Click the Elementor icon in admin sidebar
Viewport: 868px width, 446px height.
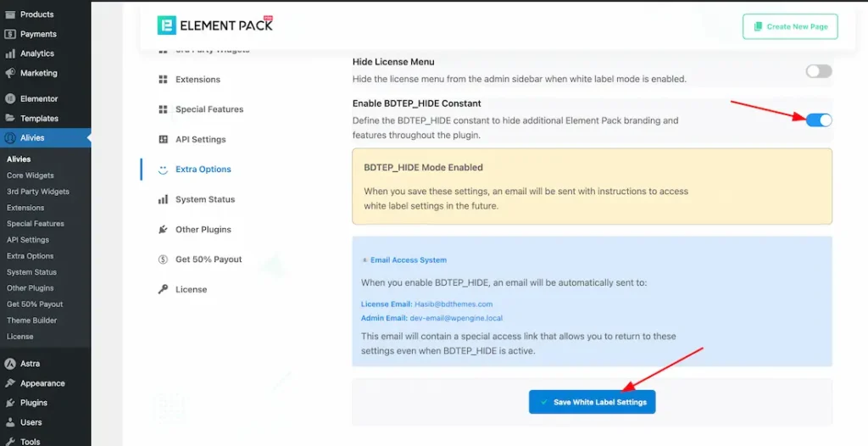pyautogui.click(x=10, y=98)
